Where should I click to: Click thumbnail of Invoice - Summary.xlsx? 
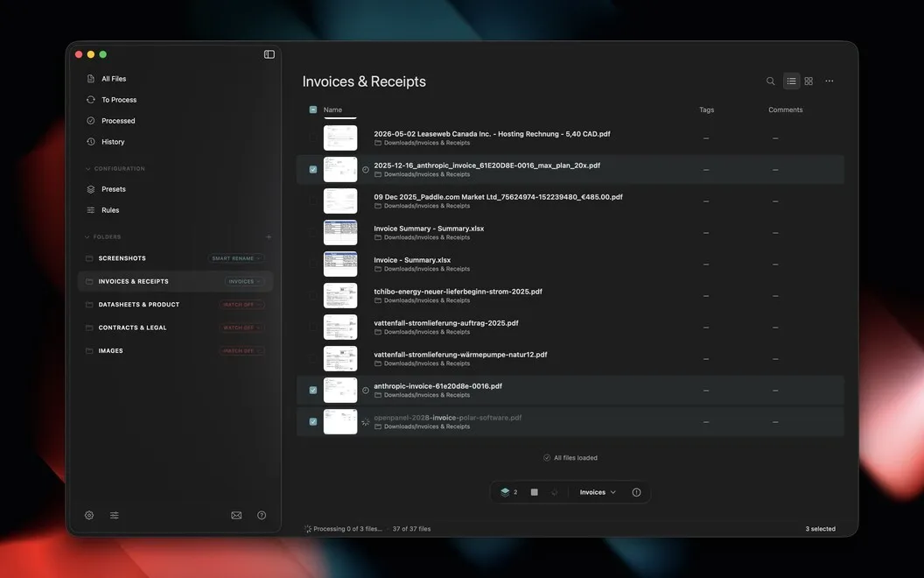(340, 264)
